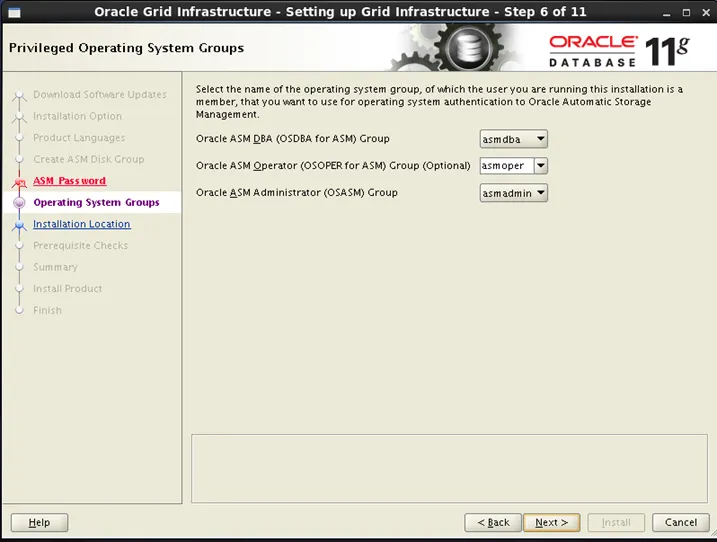Screen dimensions: 717x542
Task: Click Create ASM Disk Group step
Action: tap(88, 159)
